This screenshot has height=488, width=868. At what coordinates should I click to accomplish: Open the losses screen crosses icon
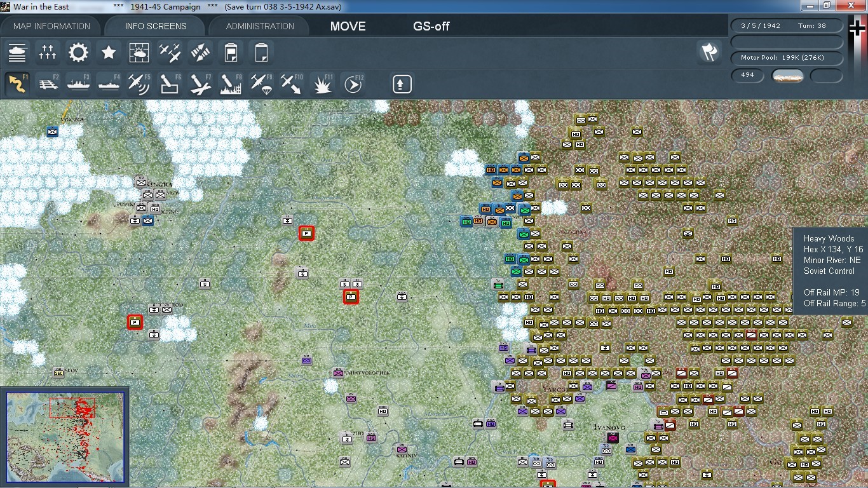48,53
